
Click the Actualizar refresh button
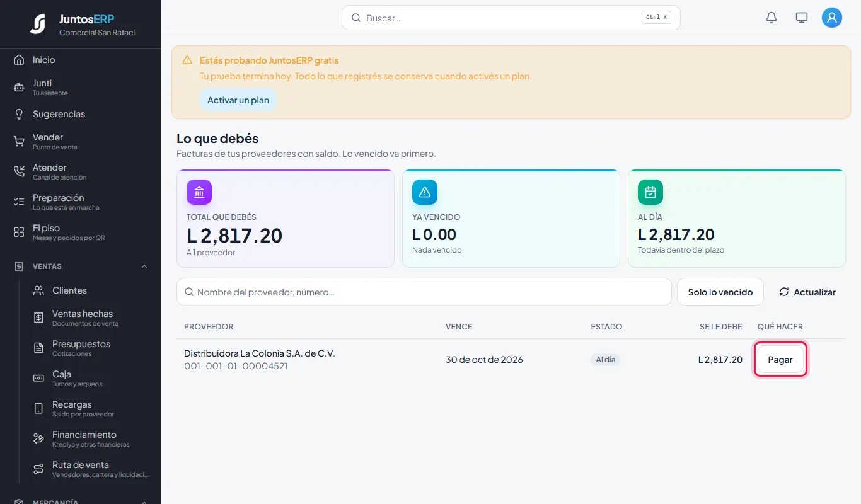(807, 292)
